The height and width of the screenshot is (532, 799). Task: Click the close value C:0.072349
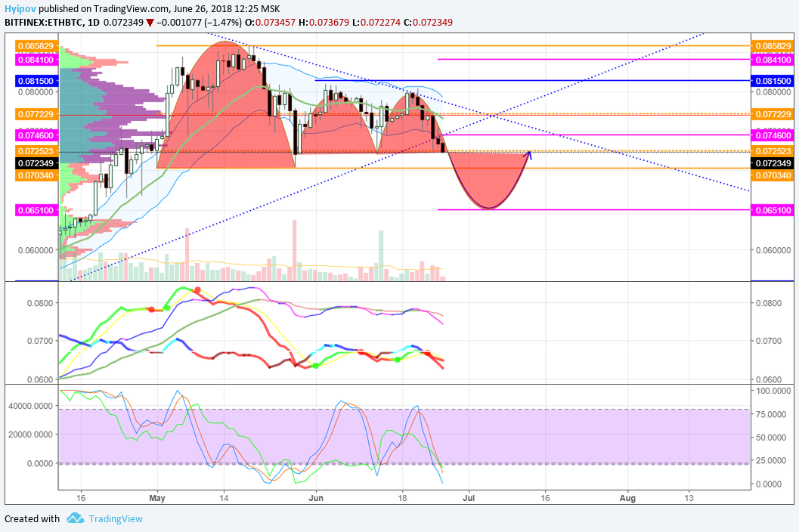click(x=428, y=23)
